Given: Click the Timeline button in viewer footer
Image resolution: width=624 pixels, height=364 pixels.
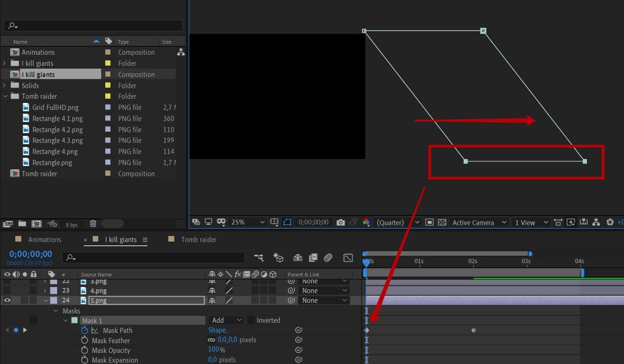Looking at the screenshot, I should tap(584, 223).
